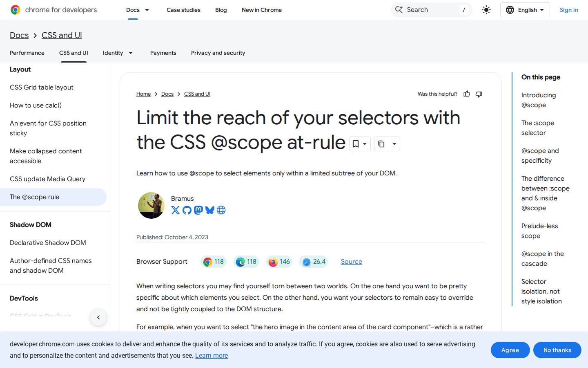The height and width of the screenshot is (368, 588).
Task: Switch to the Performance tab
Action: click(x=27, y=53)
